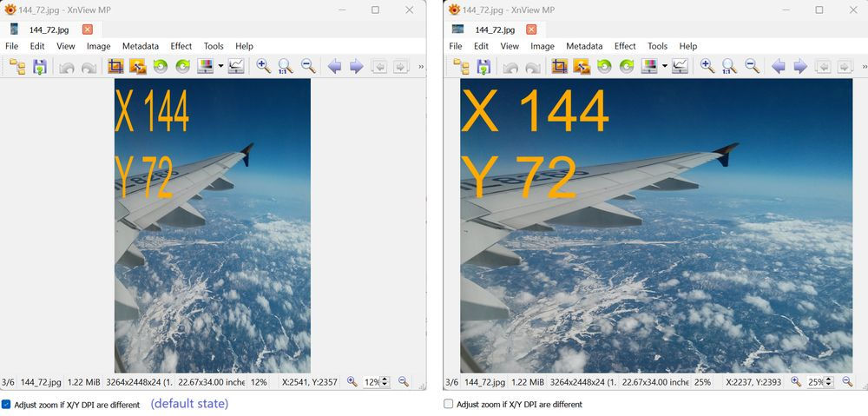868x416 pixels.
Task: Click last-file icon in right window toolbar
Action: (845, 67)
